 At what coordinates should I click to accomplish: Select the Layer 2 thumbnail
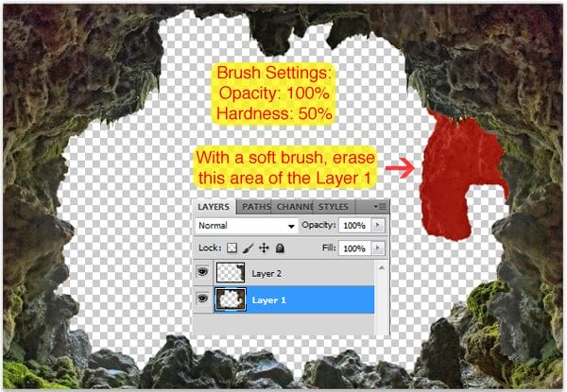click(230, 274)
